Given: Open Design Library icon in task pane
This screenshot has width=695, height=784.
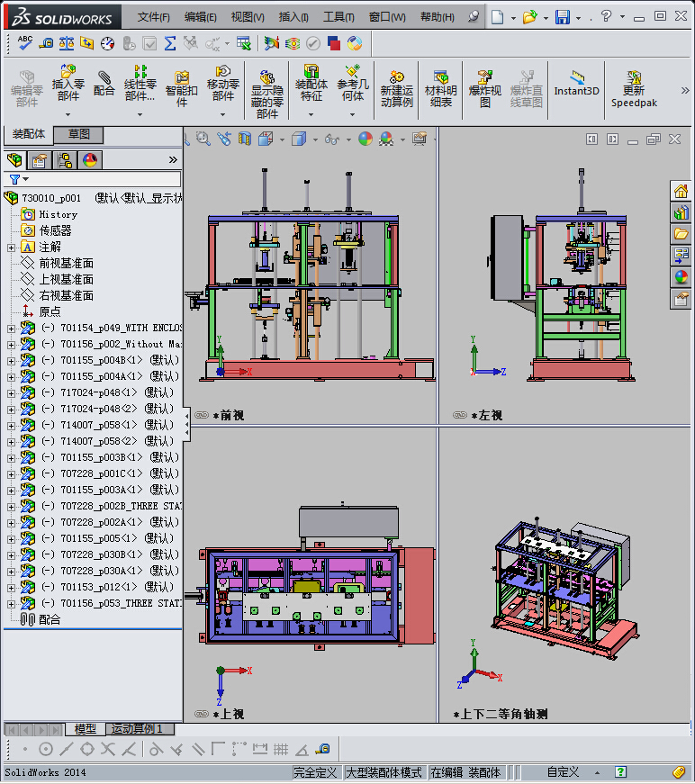Looking at the screenshot, I should point(681,213).
